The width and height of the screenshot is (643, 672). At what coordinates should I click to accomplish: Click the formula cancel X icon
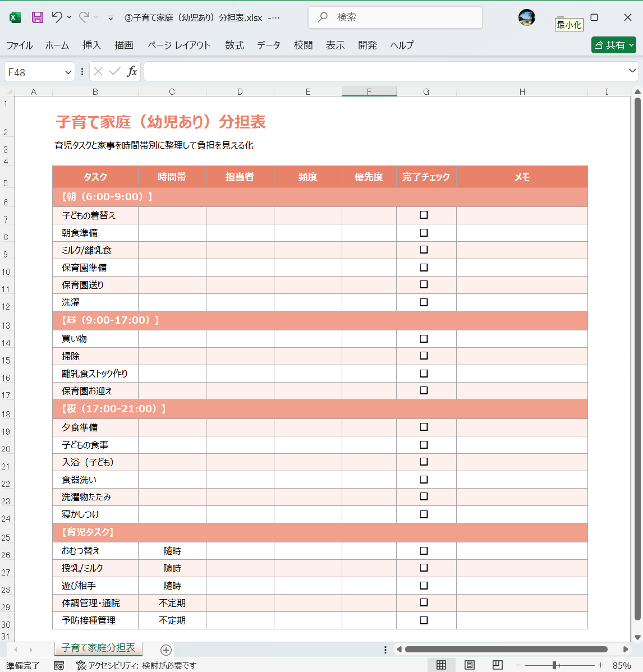tap(98, 72)
